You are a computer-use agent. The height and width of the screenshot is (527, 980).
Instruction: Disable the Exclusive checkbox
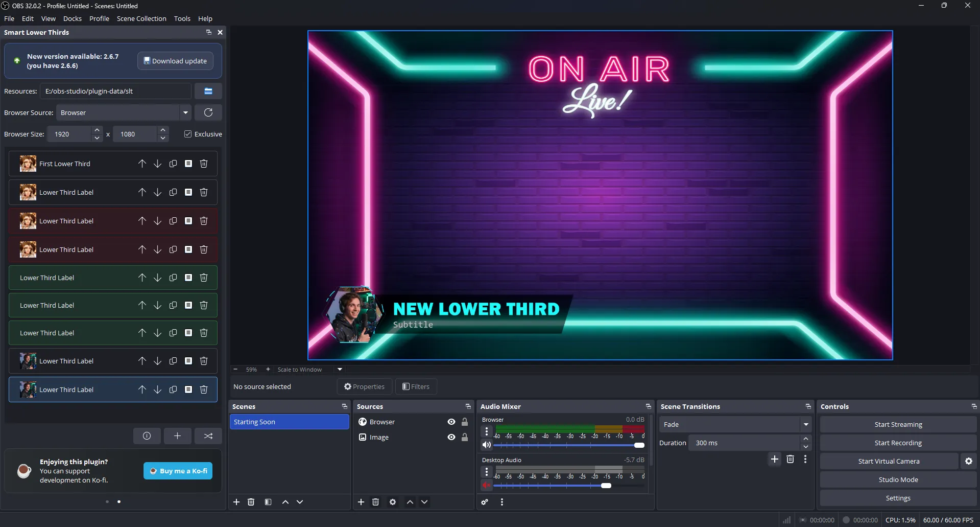point(188,134)
